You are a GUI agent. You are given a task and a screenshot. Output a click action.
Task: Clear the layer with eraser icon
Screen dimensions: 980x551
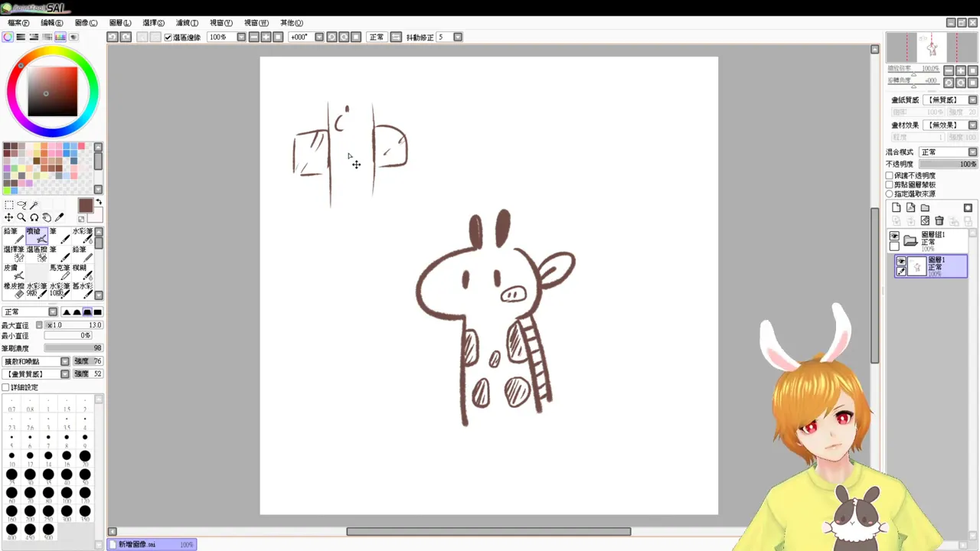click(x=925, y=220)
